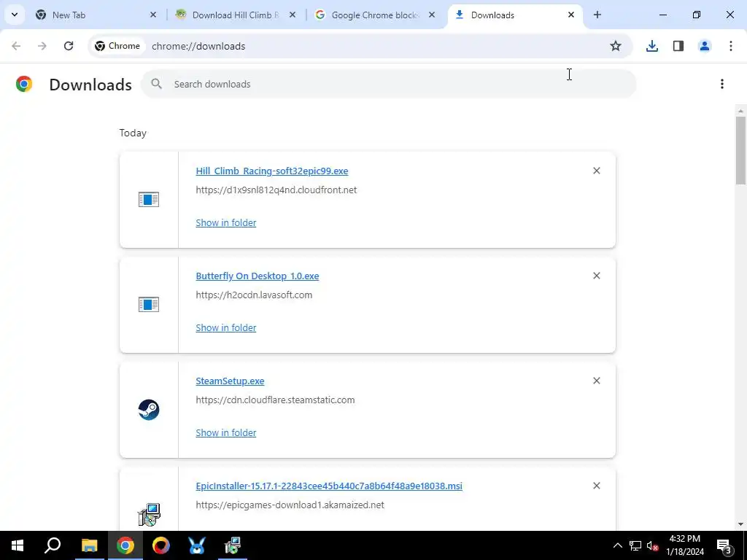Image resolution: width=747 pixels, height=560 pixels.
Task: Click the Chrome logo beside Downloads heading
Action: pos(24,84)
